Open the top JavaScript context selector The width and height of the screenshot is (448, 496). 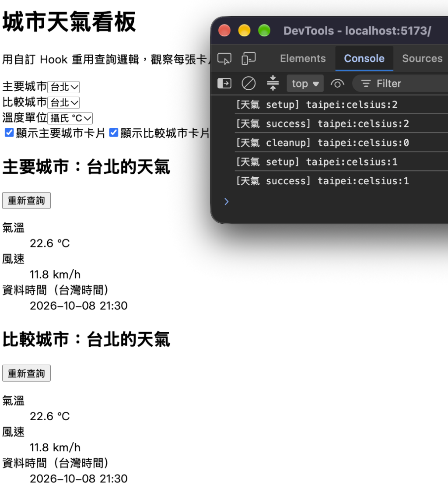click(x=305, y=84)
